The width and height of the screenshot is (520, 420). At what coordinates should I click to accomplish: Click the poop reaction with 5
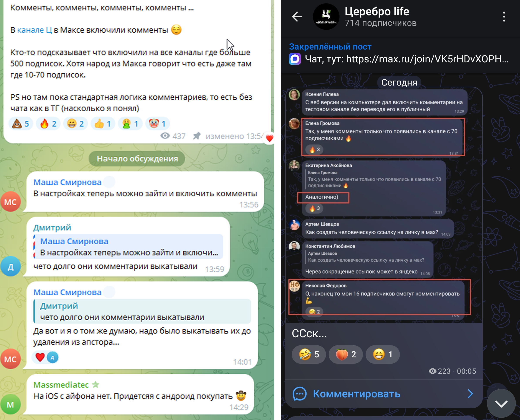point(21,124)
